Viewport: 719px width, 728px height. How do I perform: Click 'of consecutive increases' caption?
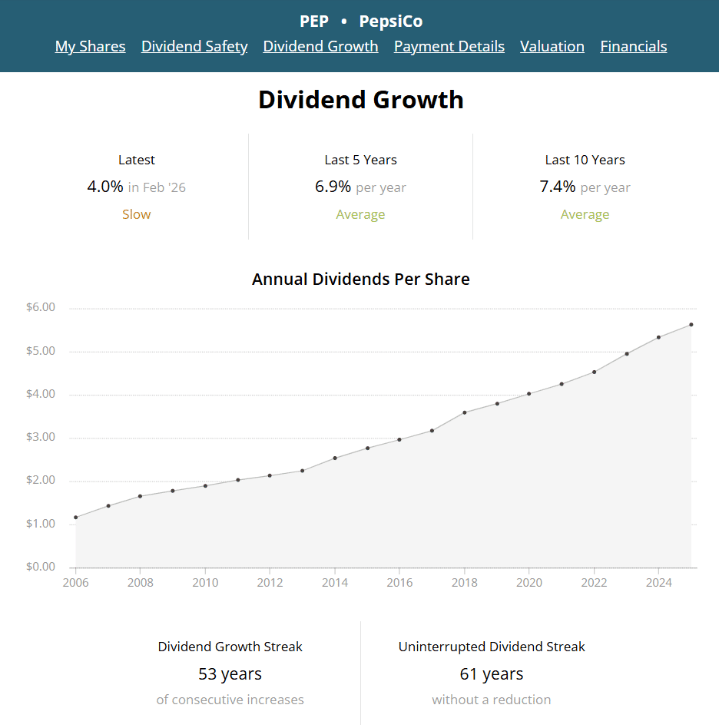pyautogui.click(x=230, y=700)
